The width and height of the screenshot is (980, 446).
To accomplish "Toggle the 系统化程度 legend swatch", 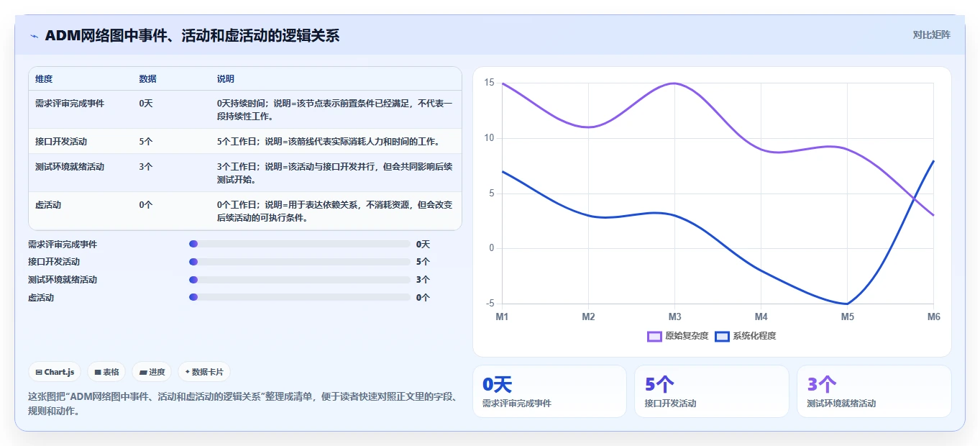I will pos(722,336).
